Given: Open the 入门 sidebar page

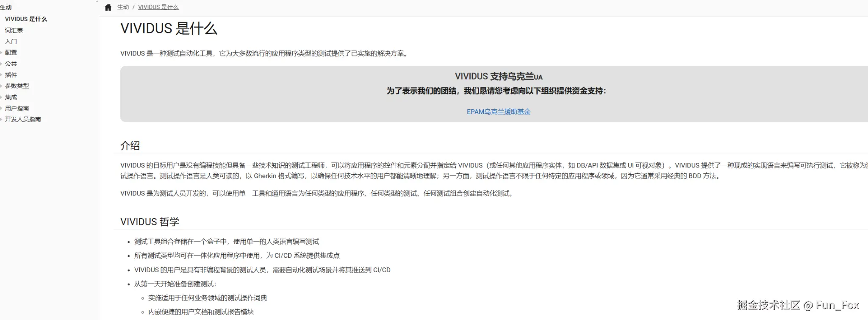Looking at the screenshot, I should [x=11, y=42].
